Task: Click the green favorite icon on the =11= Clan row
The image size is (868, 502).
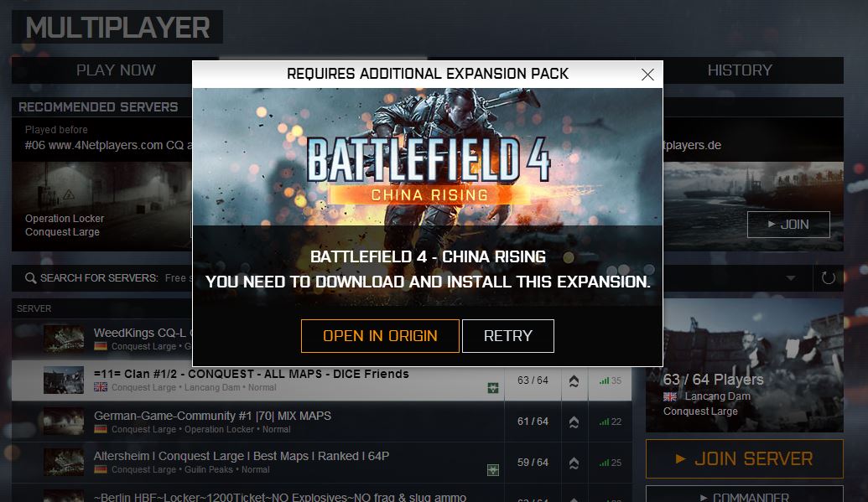Action: [x=492, y=388]
